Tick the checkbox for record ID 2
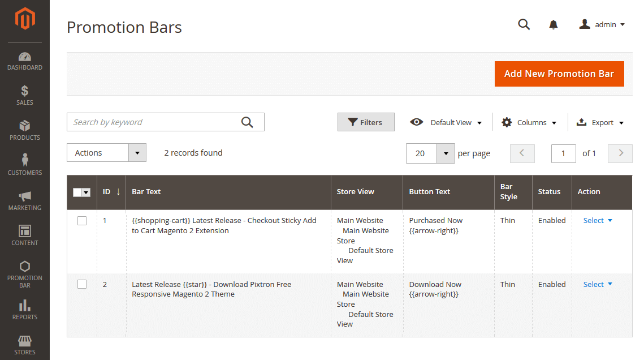This screenshot has width=644, height=360. click(82, 284)
